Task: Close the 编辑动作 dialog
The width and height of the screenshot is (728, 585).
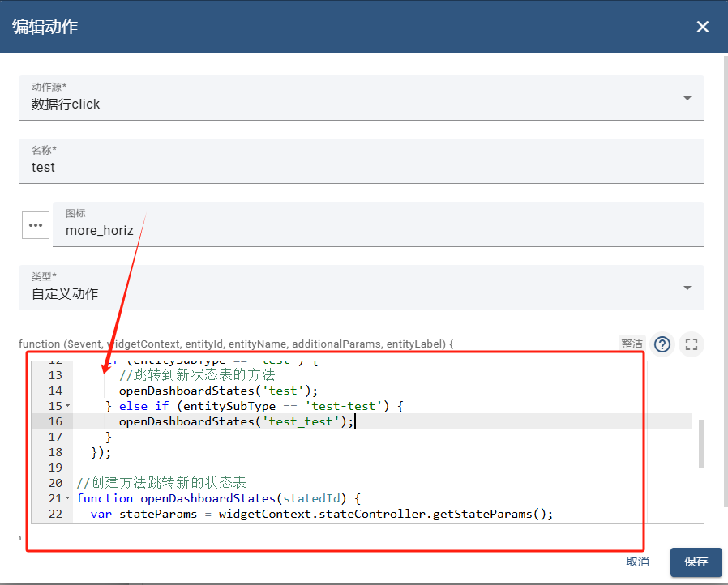Action: (x=703, y=27)
